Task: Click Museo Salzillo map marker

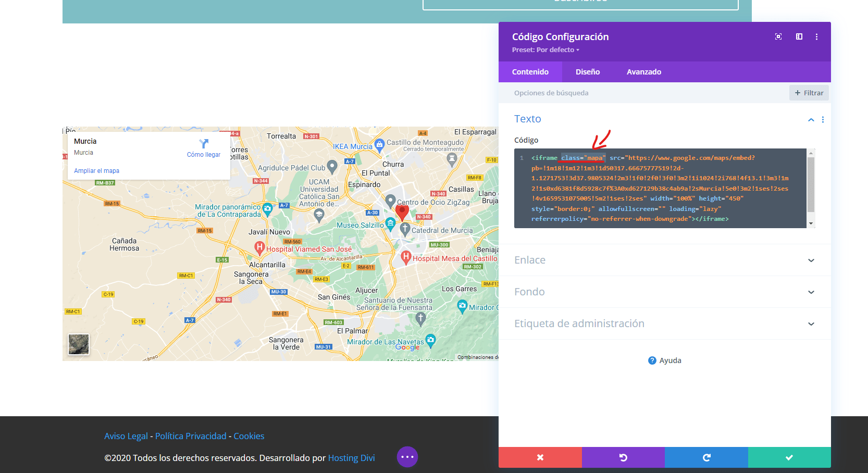Action: point(390,224)
